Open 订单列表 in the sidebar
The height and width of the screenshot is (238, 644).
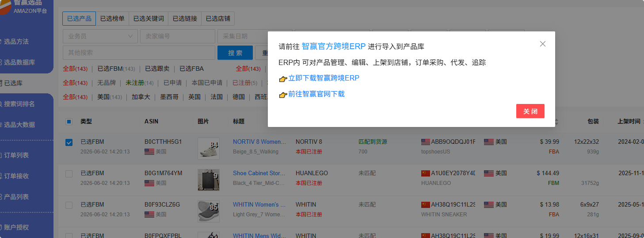tap(16, 155)
